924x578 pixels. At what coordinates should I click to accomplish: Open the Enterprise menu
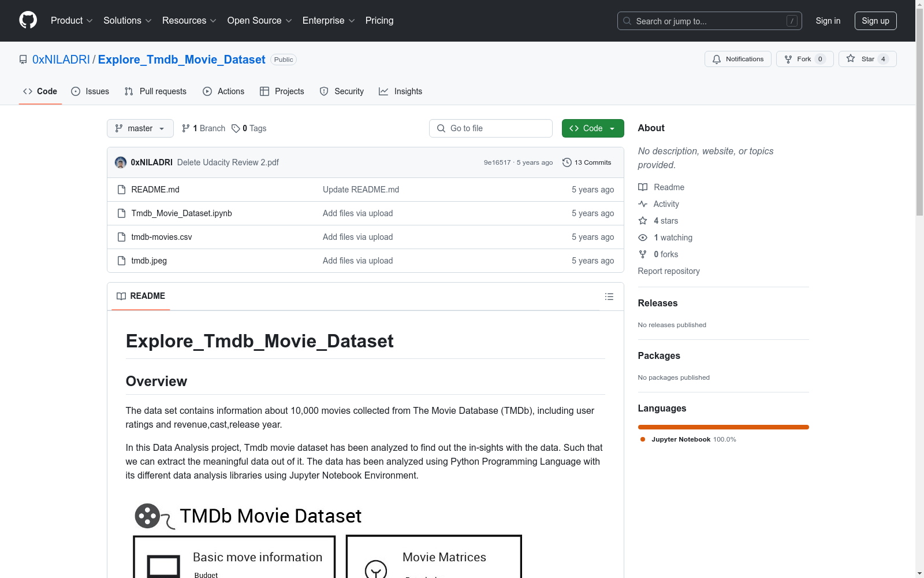tap(328, 21)
